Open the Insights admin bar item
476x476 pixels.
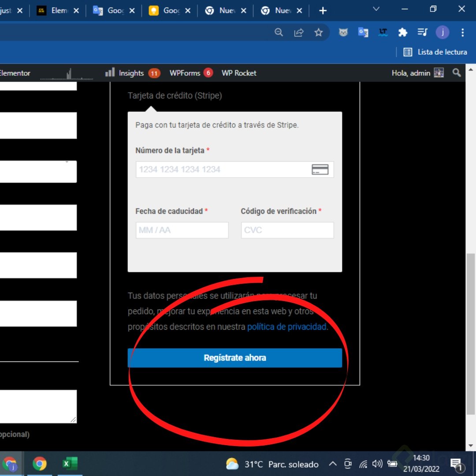click(132, 73)
